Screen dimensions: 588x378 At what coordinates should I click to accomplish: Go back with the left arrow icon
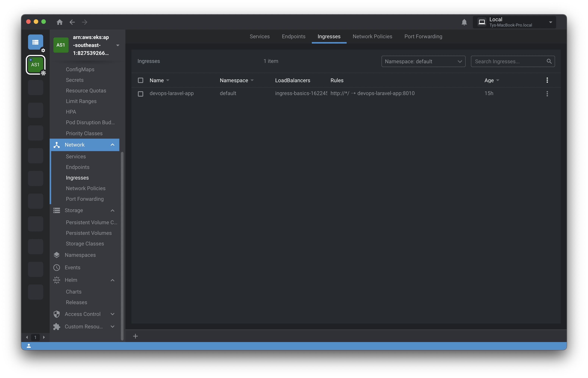click(72, 22)
